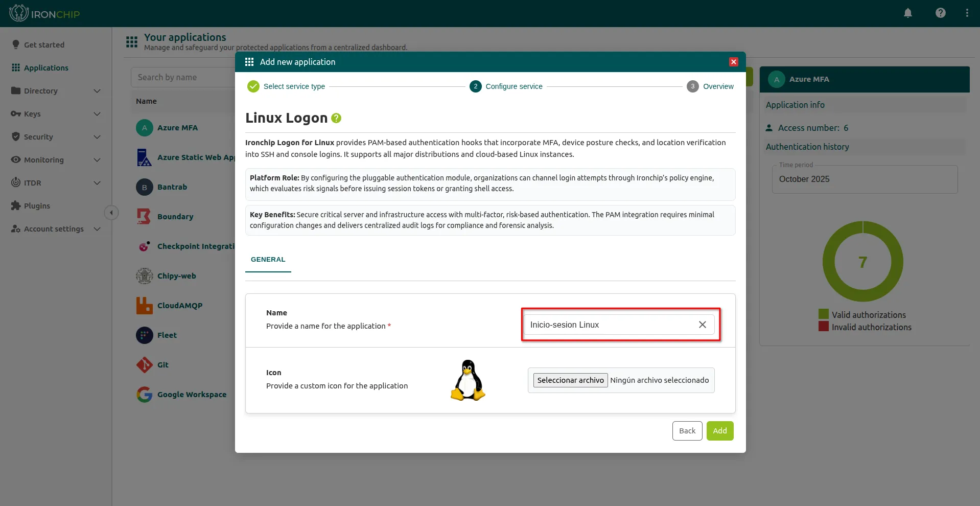Select the Google Workspace application icon
This screenshot has width=980, height=506.
(145, 395)
